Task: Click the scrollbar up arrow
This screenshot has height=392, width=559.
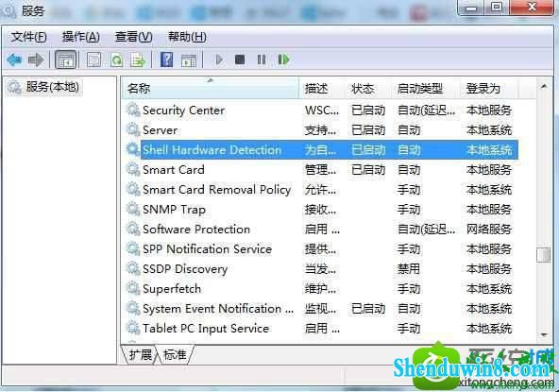Action: pyautogui.click(x=544, y=86)
